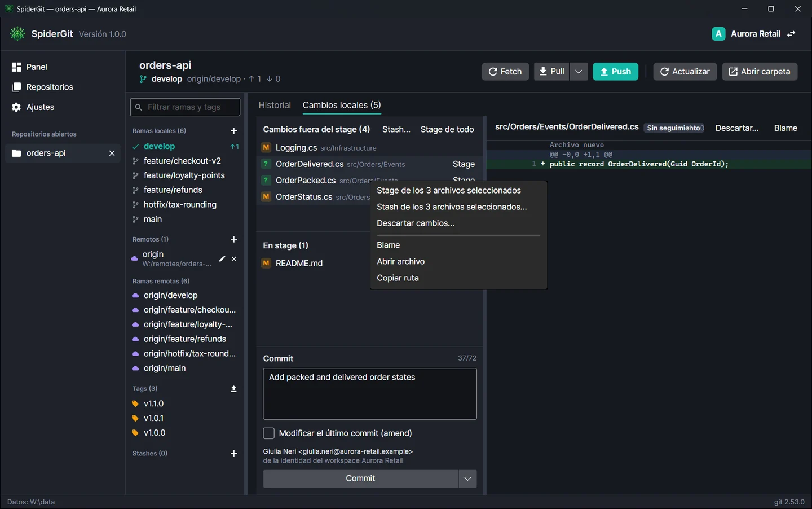Click into the commit message box
The image size is (812, 509).
pyautogui.click(x=370, y=394)
